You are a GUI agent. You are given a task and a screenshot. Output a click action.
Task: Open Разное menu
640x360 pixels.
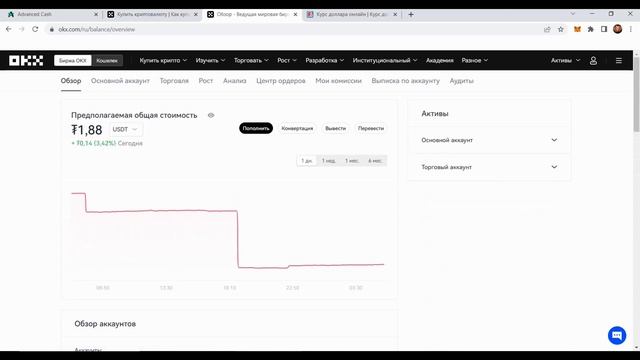coord(475,60)
